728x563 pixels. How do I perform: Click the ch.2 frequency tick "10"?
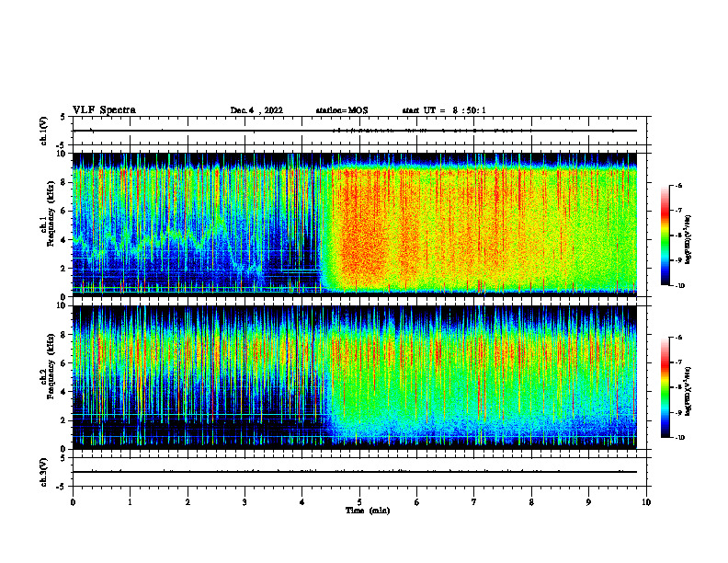63,305
